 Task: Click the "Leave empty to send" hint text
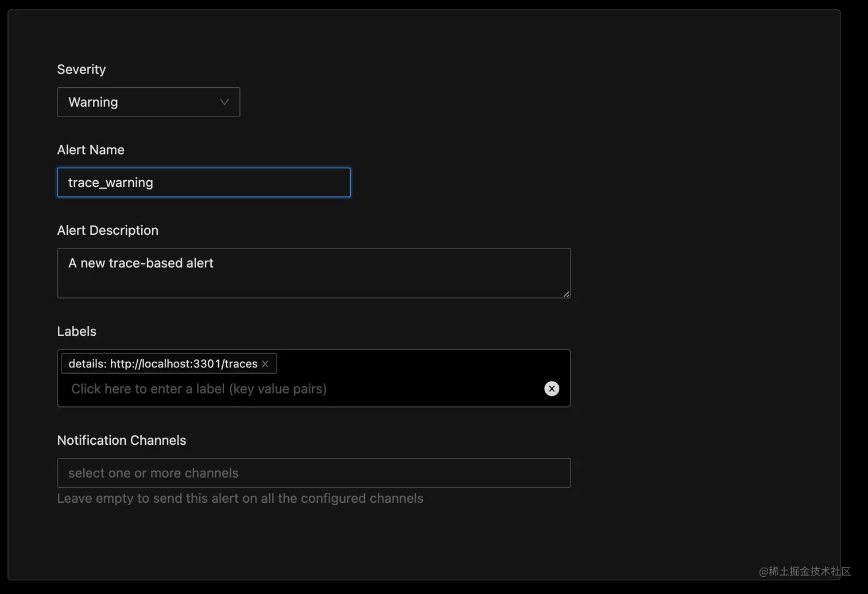pos(240,498)
